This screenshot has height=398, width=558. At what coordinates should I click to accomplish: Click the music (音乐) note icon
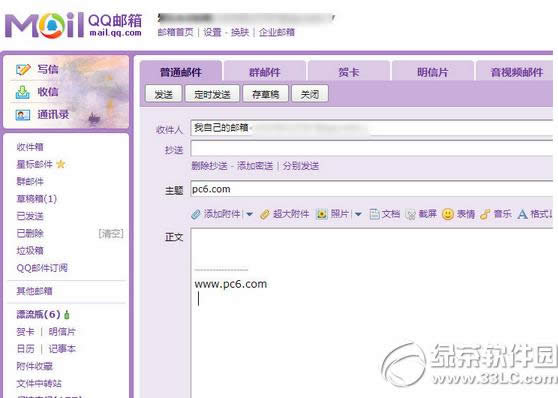click(x=485, y=214)
